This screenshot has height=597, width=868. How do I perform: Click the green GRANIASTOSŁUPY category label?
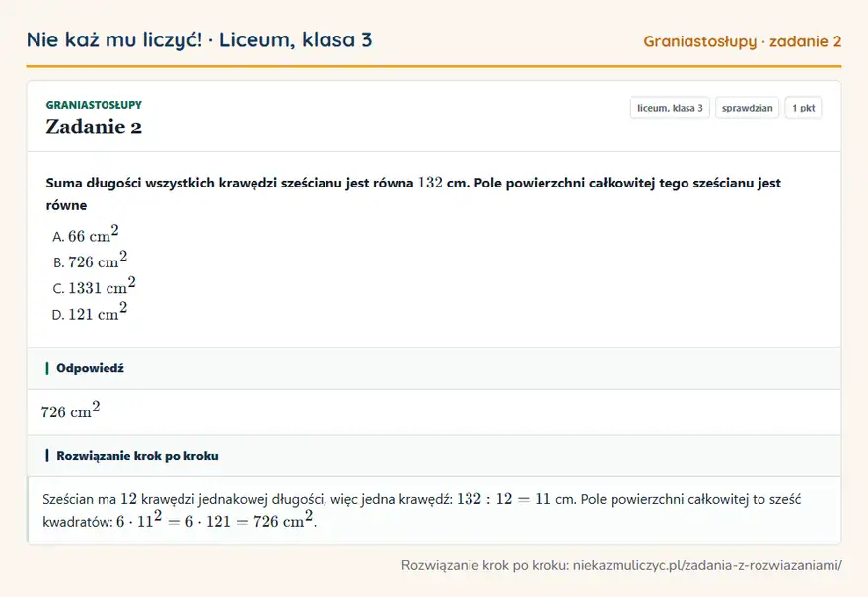click(94, 105)
